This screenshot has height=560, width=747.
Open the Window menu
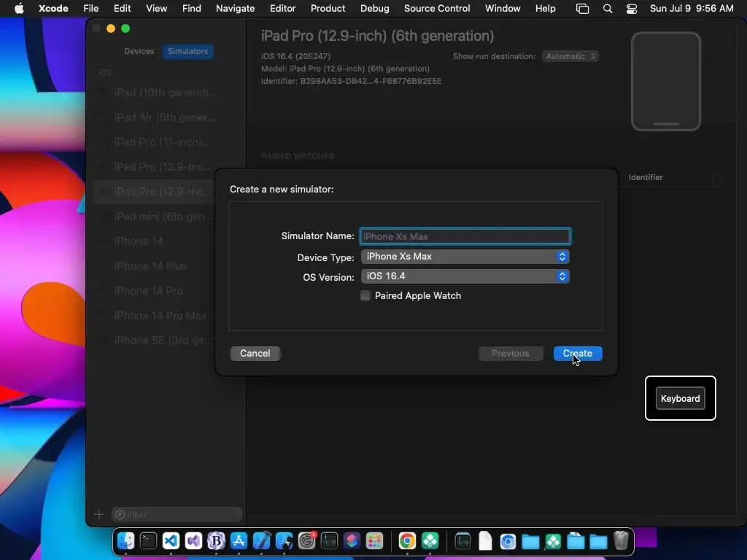click(503, 9)
